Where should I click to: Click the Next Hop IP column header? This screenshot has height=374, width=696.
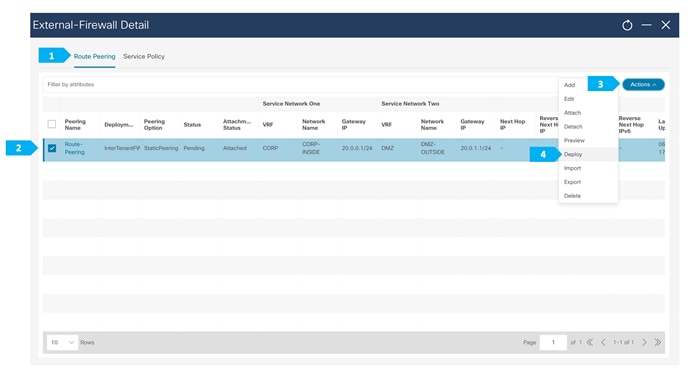tap(512, 125)
